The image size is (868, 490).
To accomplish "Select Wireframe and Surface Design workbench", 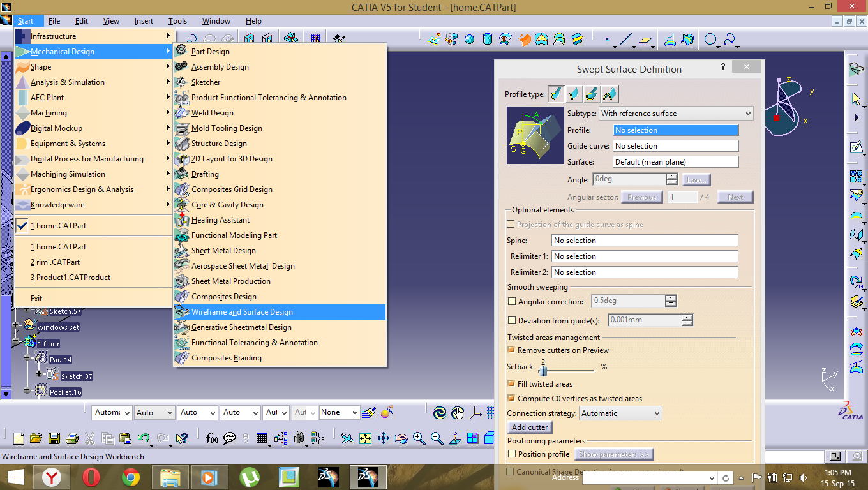I will tap(280, 312).
